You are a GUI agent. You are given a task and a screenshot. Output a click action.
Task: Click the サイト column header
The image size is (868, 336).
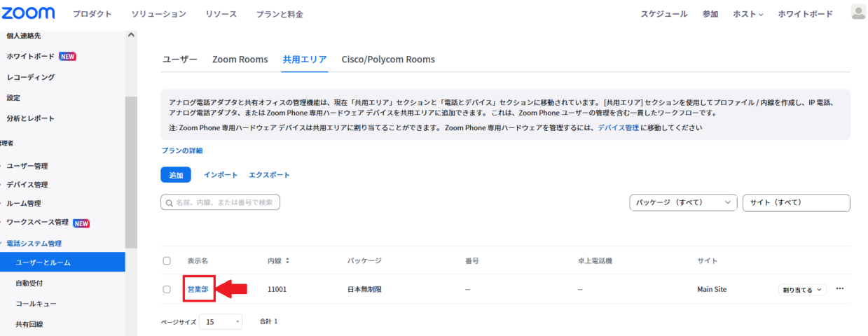707,260
